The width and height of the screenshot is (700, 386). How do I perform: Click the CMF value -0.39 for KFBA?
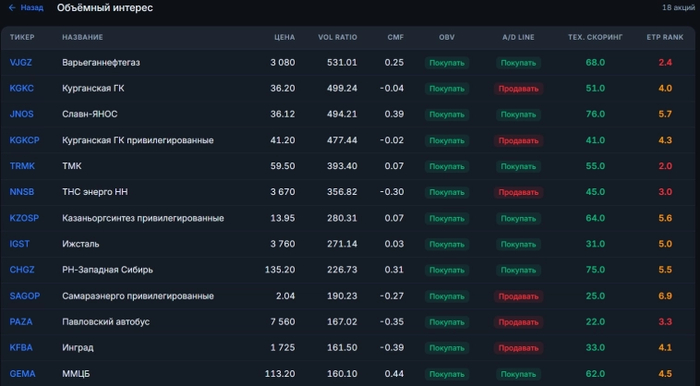click(x=392, y=348)
